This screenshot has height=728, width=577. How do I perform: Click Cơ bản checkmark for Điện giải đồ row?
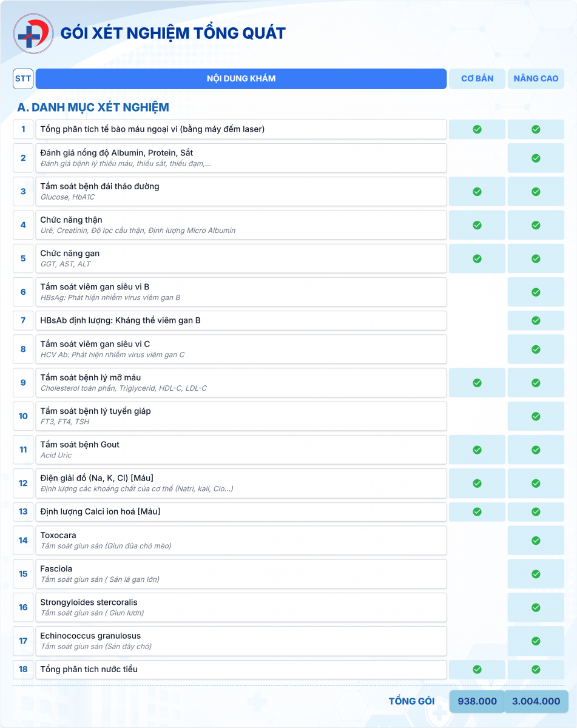pyautogui.click(x=477, y=484)
